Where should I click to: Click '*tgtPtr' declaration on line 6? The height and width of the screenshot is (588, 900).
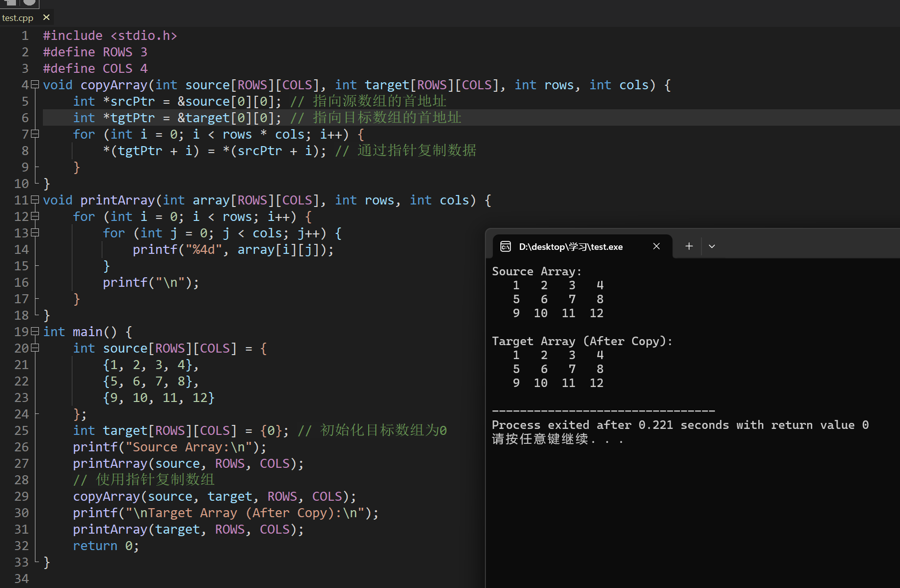(129, 118)
